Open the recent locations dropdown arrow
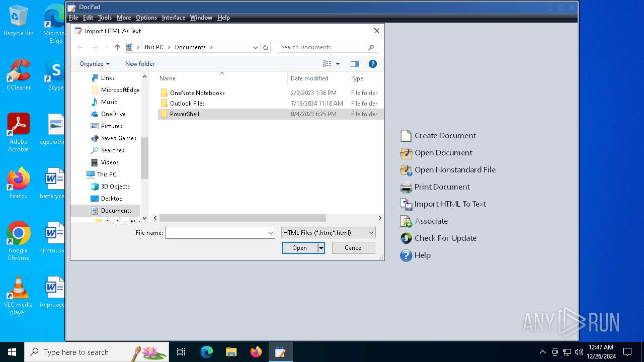 click(107, 47)
